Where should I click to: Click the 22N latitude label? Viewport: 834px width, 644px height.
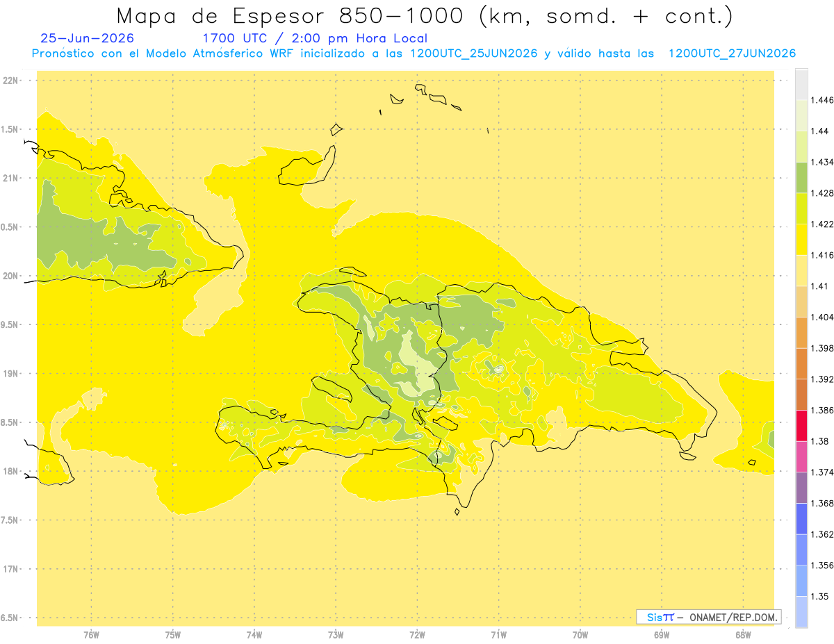(x=11, y=80)
